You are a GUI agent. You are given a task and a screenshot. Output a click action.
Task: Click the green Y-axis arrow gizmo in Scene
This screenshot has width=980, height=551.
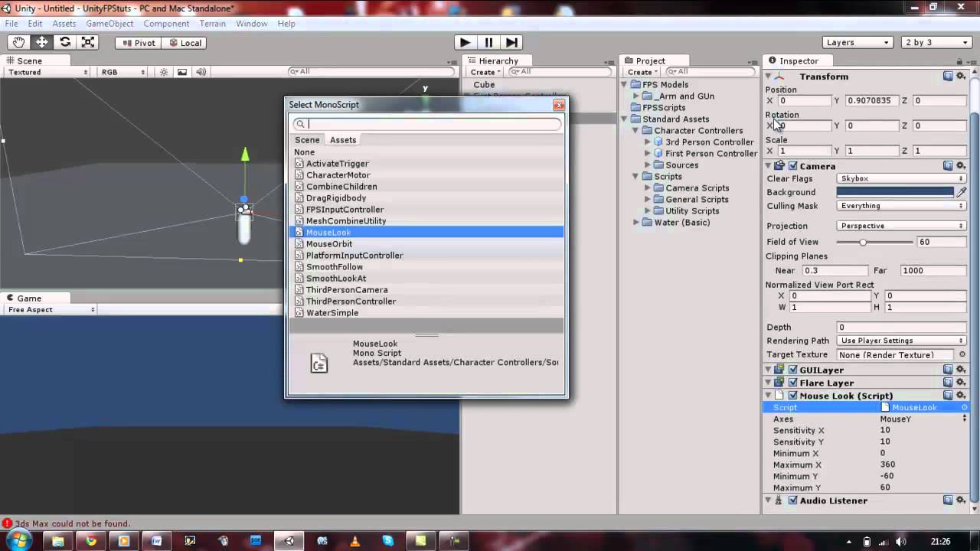[245, 155]
